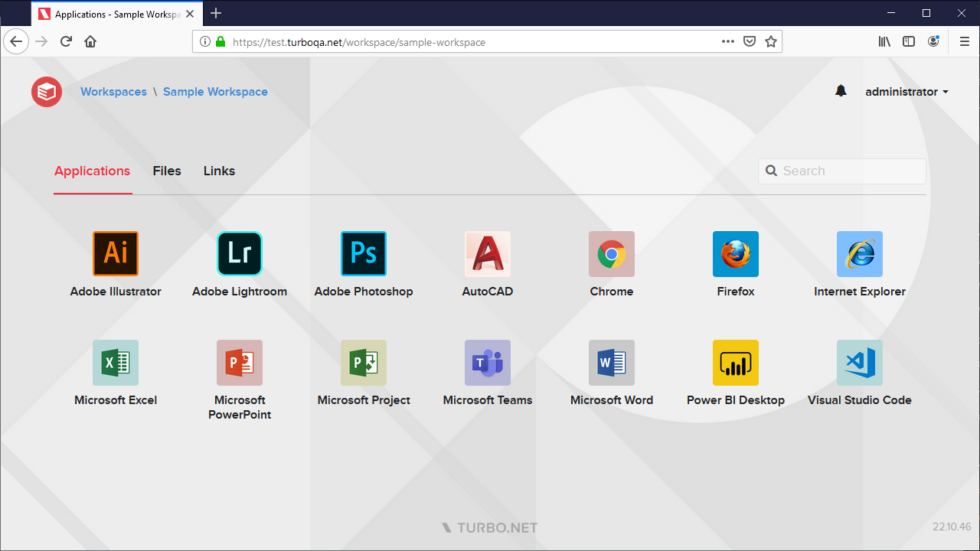Open Visual Studio Code icon
The width and height of the screenshot is (980, 551).
tap(860, 362)
